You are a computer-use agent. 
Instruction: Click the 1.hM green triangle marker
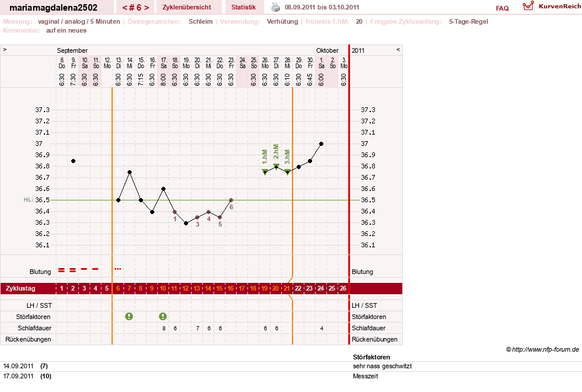(x=265, y=172)
